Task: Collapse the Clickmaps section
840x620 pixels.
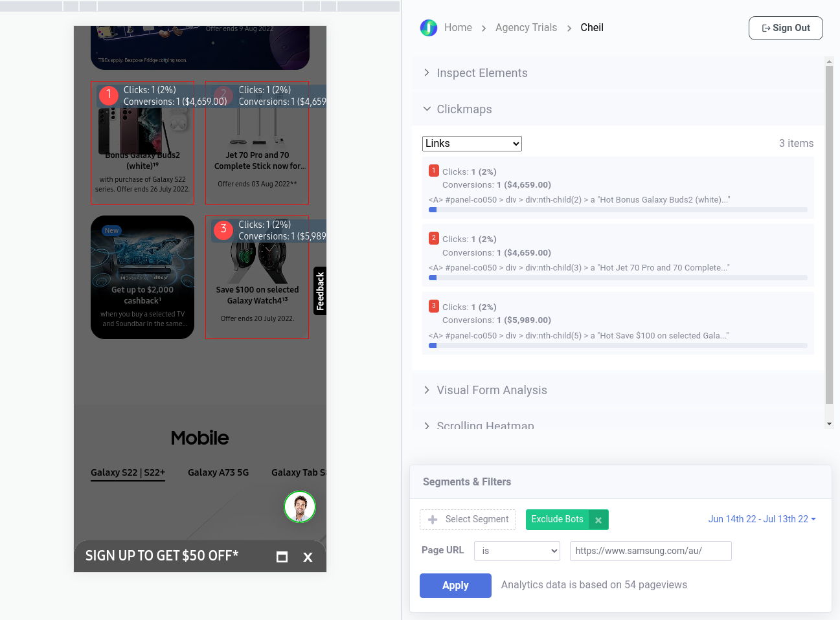Action: coord(464,109)
